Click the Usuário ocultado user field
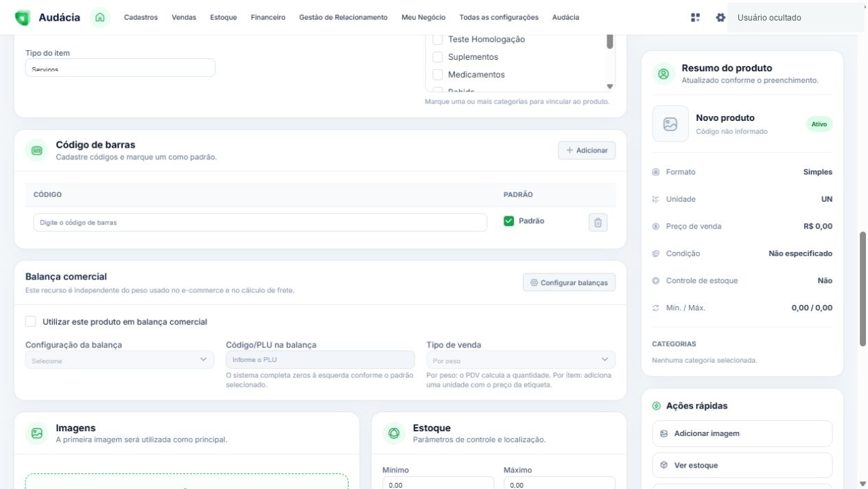 (x=796, y=17)
